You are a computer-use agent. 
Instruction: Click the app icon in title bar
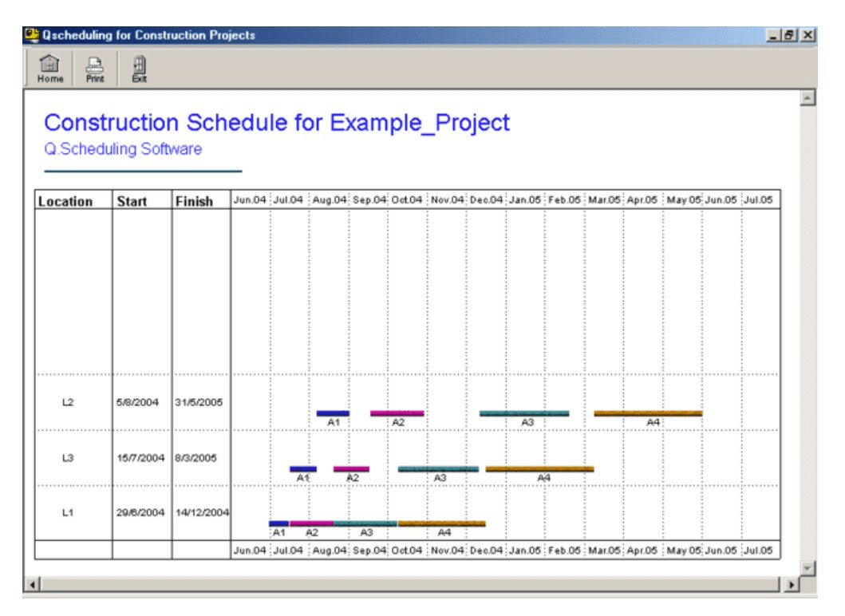click(x=32, y=35)
